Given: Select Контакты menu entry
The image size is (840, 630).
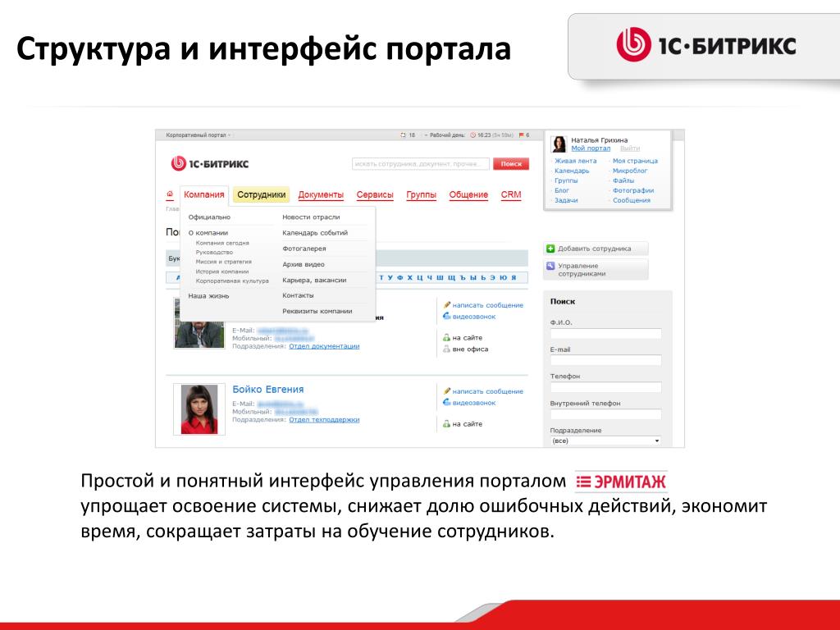Looking at the screenshot, I should click(x=298, y=295).
